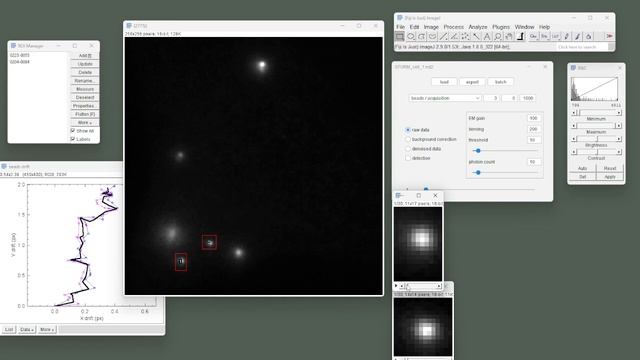The width and height of the screenshot is (640, 360).
Task: Select the Straight Line tool
Action: pyautogui.click(x=443, y=37)
